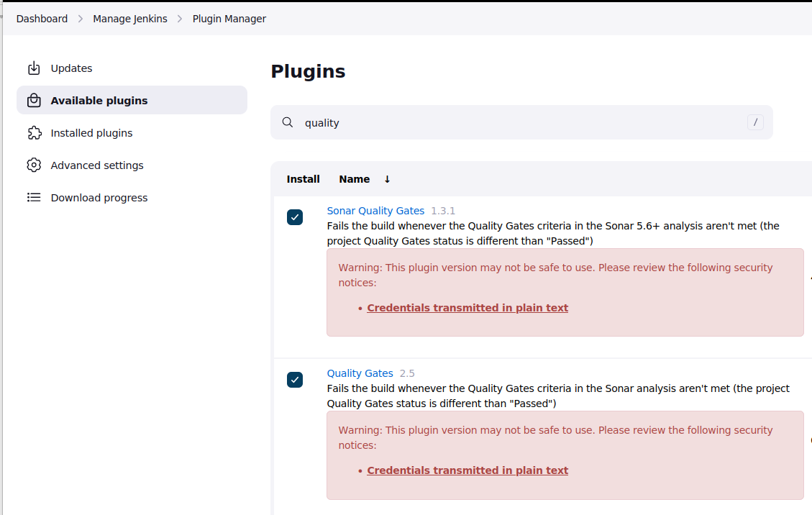Uncheck the Quality Gates 2.5 install checkbox
Screen dimensions: 812x515
[x=295, y=380]
